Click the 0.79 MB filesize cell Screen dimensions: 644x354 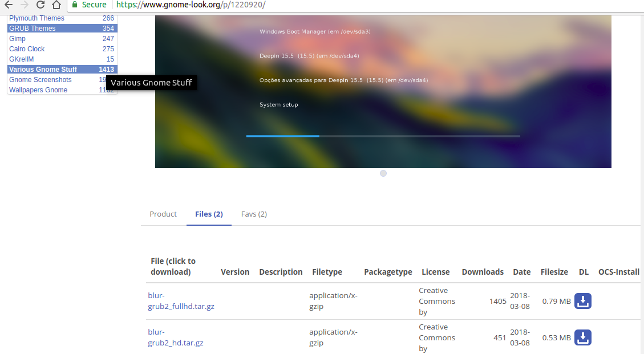[x=557, y=301]
